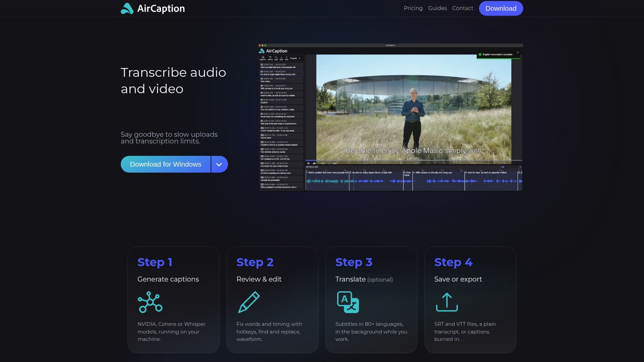The height and width of the screenshot is (362, 644).
Task: Click the Step 4 upload export icon
Action: [447, 302]
